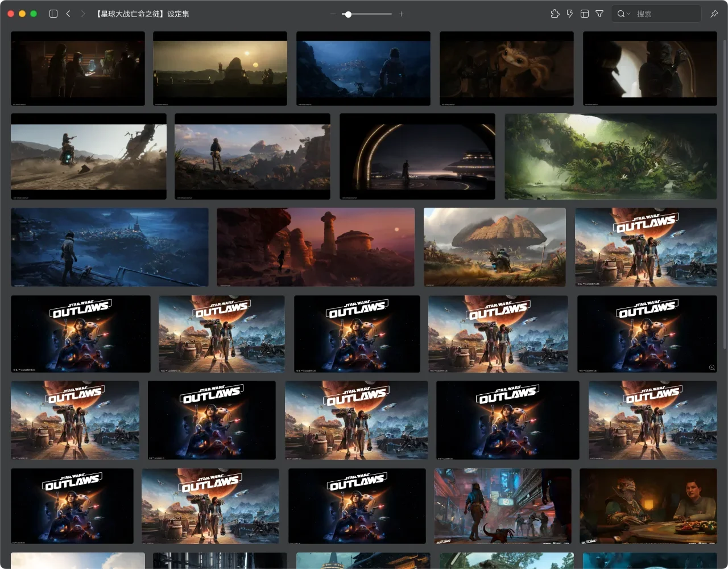
Task: Open the layout options icon
Action: click(x=585, y=14)
